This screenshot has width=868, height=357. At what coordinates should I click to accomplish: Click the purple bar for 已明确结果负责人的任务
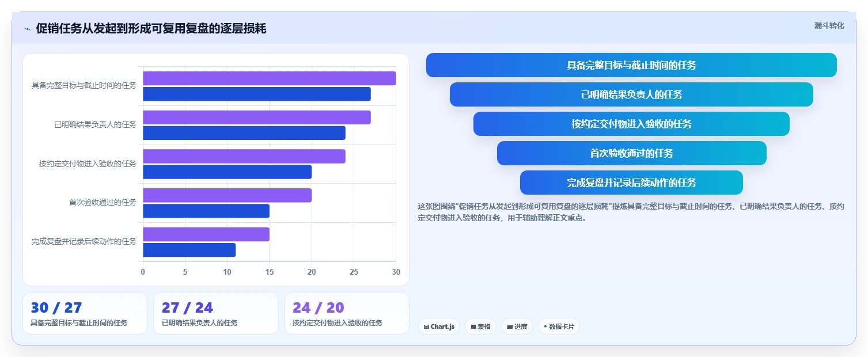coord(257,117)
